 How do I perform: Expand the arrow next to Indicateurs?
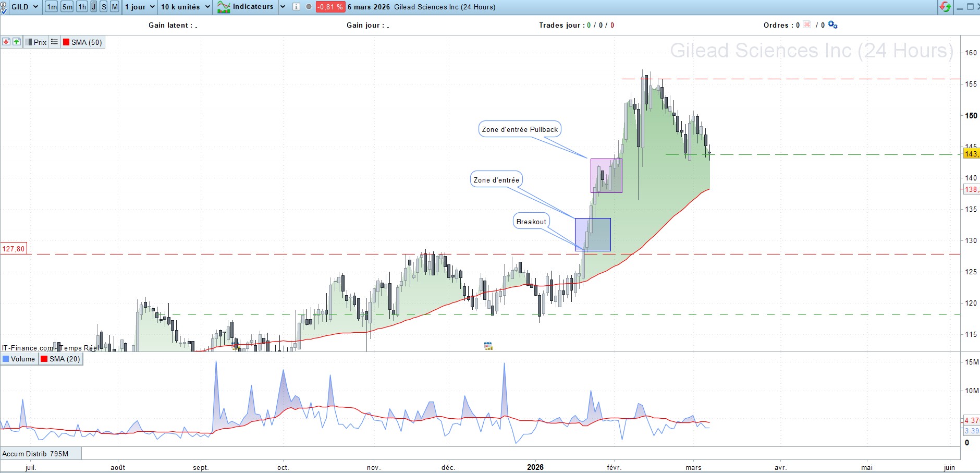[x=283, y=7]
